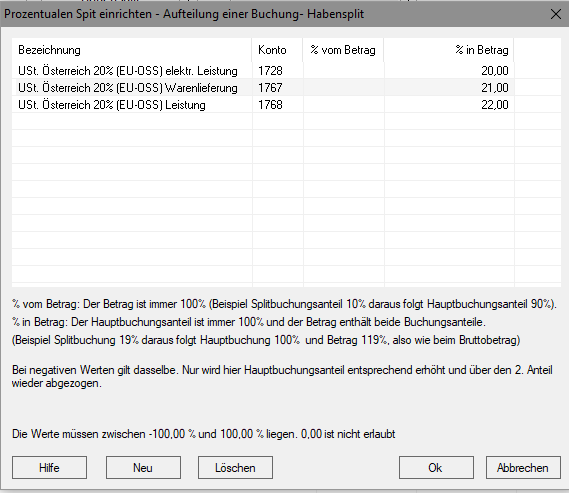This screenshot has height=493, width=569.
Task: Edit the 21,00 percent value
Action: tap(449, 87)
